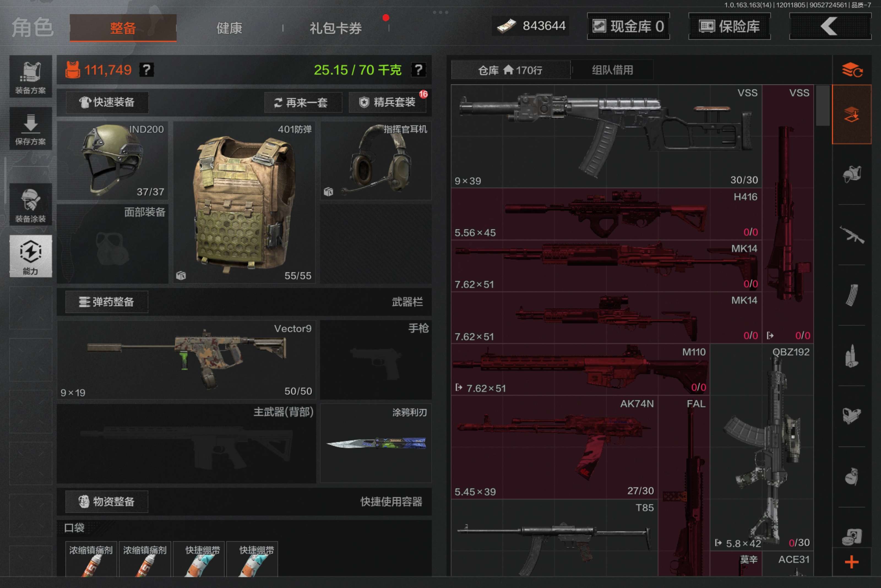Open the 装备涂装 skin icon
Screen dimensions: 881x588
click(30, 205)
